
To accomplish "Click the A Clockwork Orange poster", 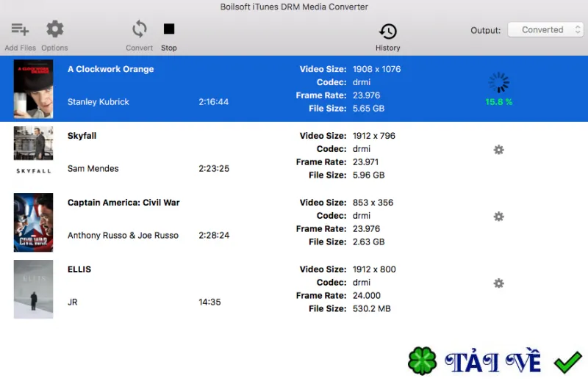I will (x=33, y=89).
